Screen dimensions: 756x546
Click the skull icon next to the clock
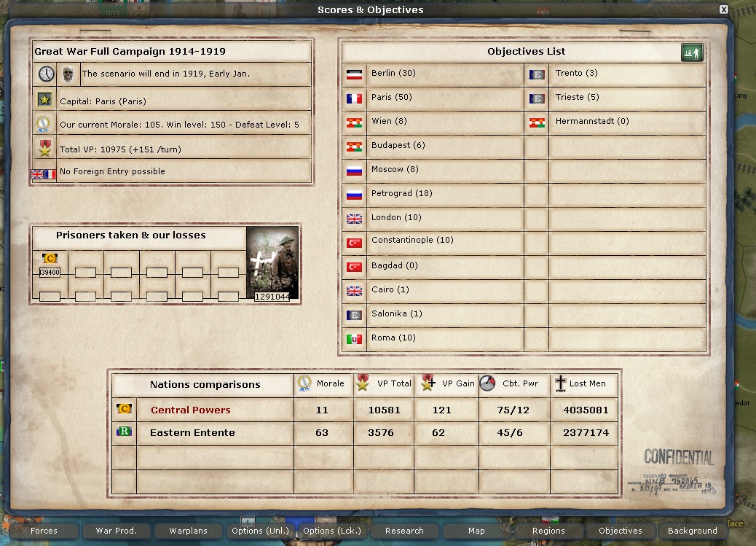(x=68, y=74)
